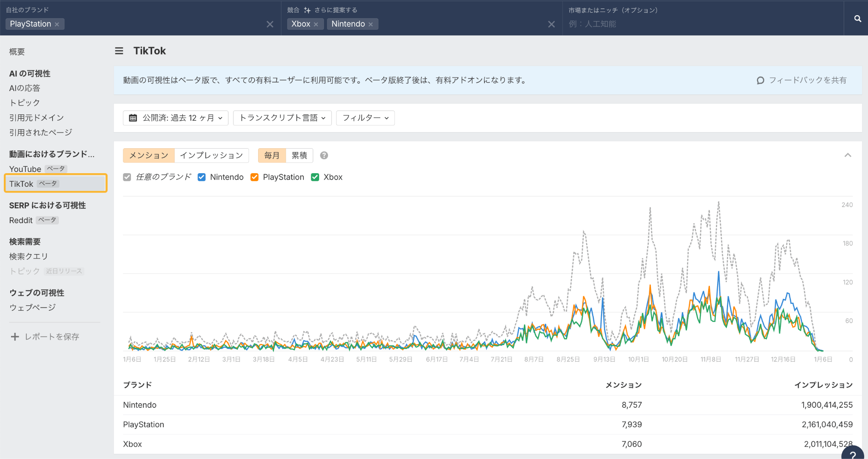Open the YouTube sidebar link

click(x=25, y=169)
